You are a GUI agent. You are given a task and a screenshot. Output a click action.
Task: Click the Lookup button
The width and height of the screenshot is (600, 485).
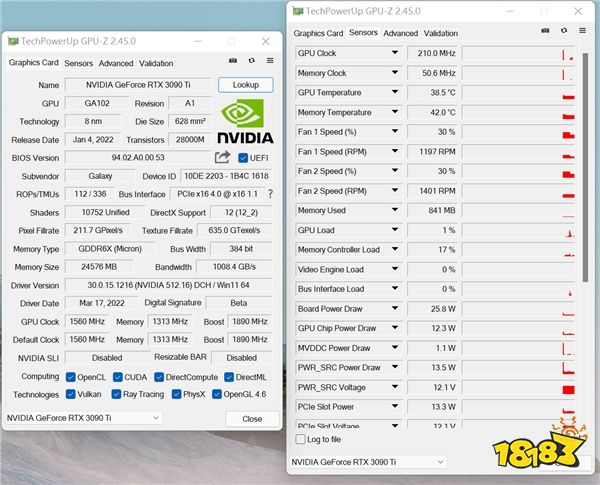246,85
